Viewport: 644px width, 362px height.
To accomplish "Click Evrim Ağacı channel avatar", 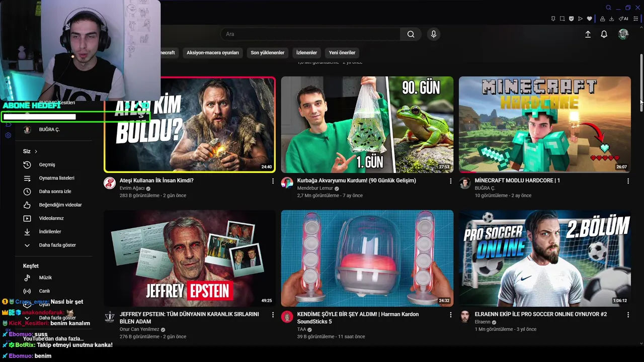I will (110, 183).
